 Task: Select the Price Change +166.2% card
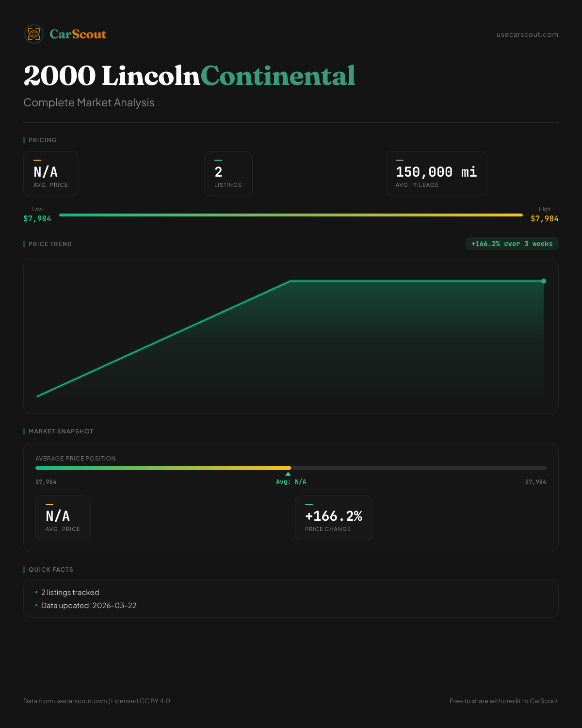[333, 518]
